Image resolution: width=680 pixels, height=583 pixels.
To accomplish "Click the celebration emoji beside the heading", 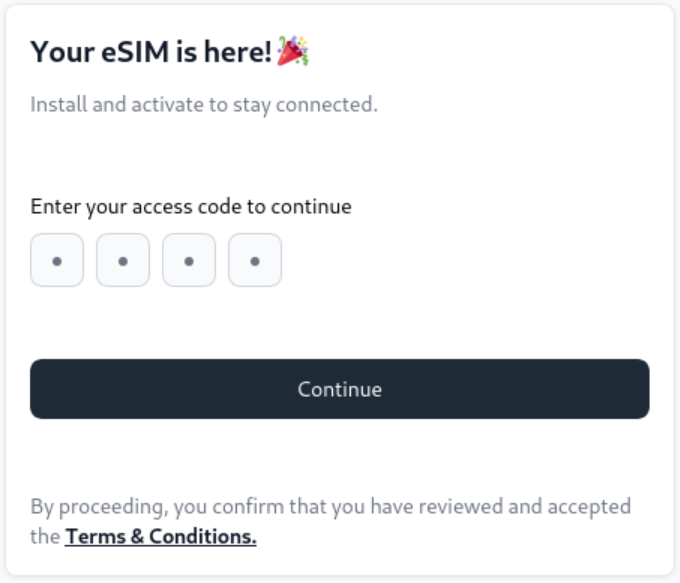I will [293, 51].
